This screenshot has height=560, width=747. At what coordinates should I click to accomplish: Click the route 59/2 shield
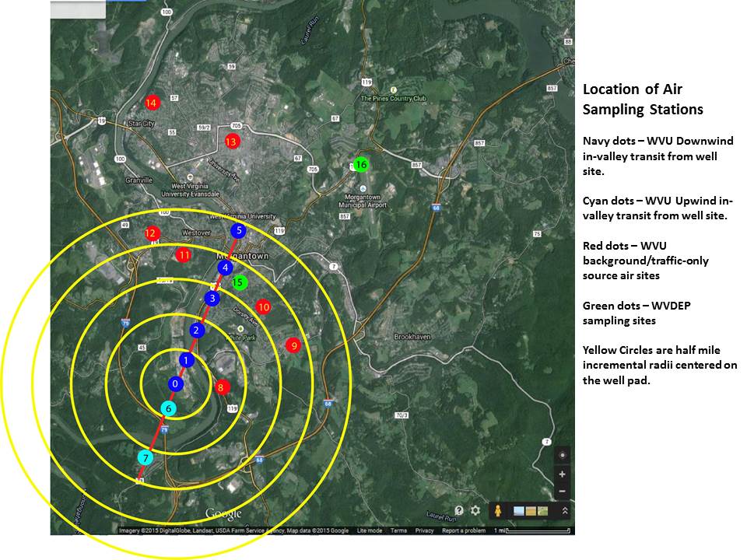[x=204, y=128]
